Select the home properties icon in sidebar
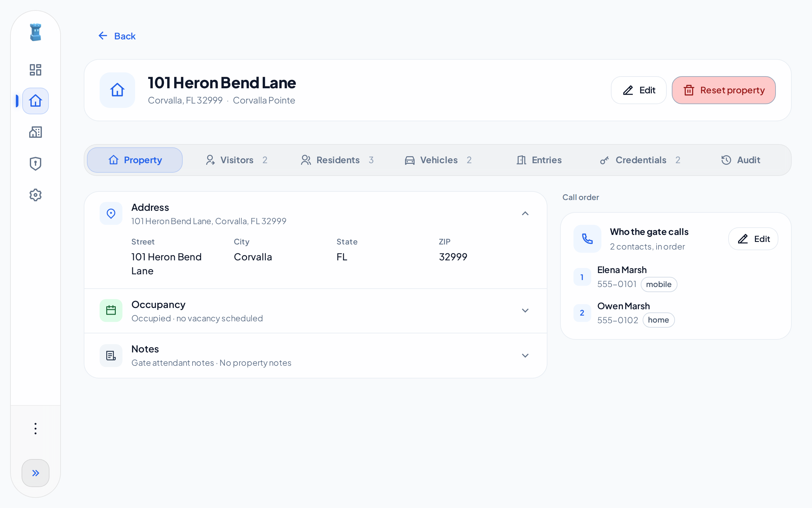Viewport: 812px width, 508px height. 36,101
